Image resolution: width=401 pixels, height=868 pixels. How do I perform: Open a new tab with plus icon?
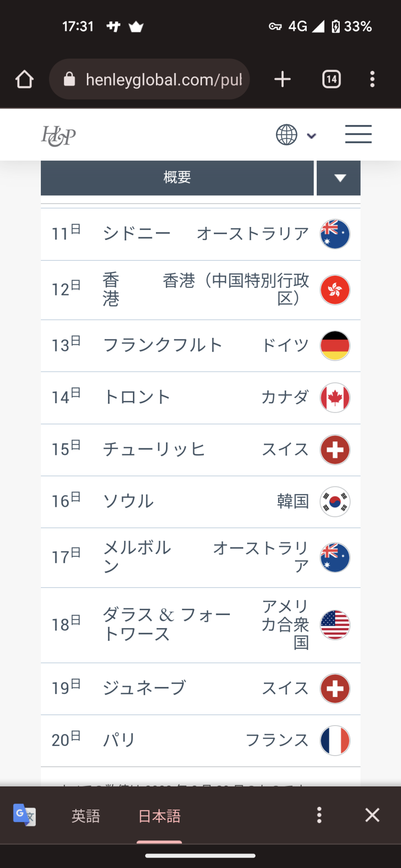pyautogui.click(x=282, y=79)
